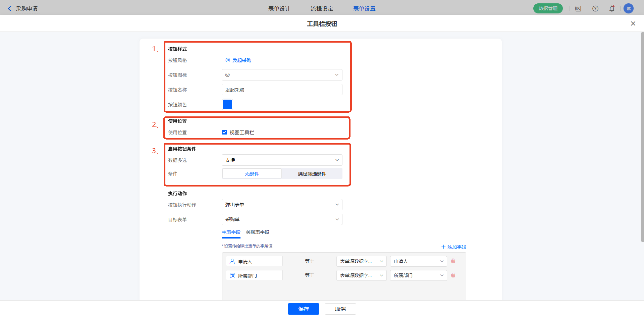Viewport: 644px width, 317px height.
Task: Open 表单源数据字段 dropdown in 所属部门 row
Action: coord(362,275)
